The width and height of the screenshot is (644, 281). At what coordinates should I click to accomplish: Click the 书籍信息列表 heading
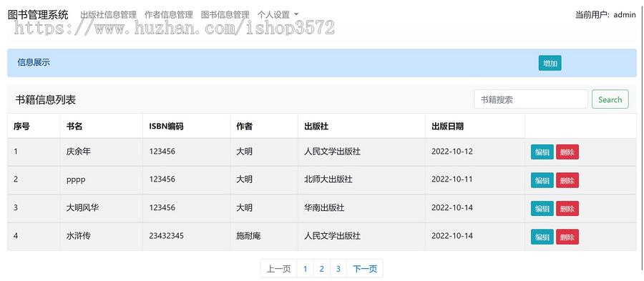[46, 99]
